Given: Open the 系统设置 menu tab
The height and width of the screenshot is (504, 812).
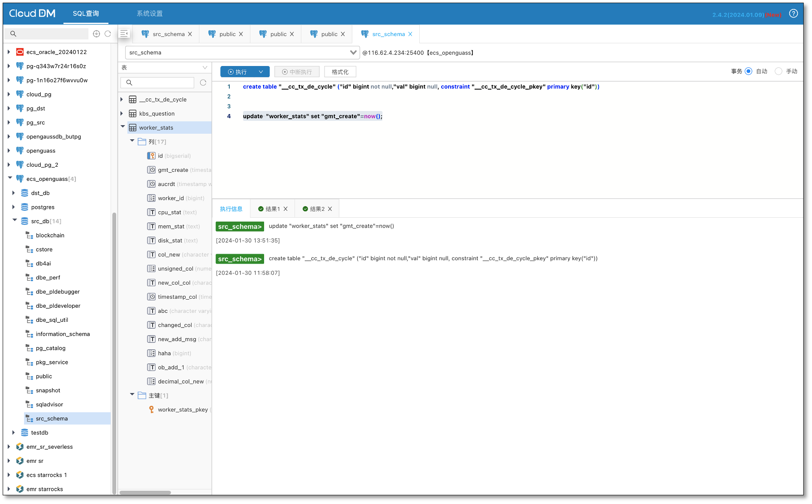Looking at the screenshot, I should [x=150, y=14].
